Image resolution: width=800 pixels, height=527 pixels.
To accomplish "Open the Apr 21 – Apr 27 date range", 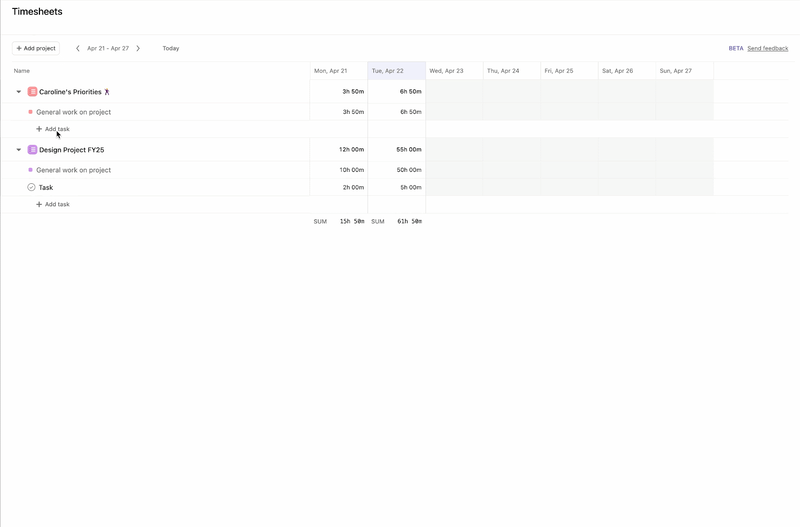I will point(108,48).
